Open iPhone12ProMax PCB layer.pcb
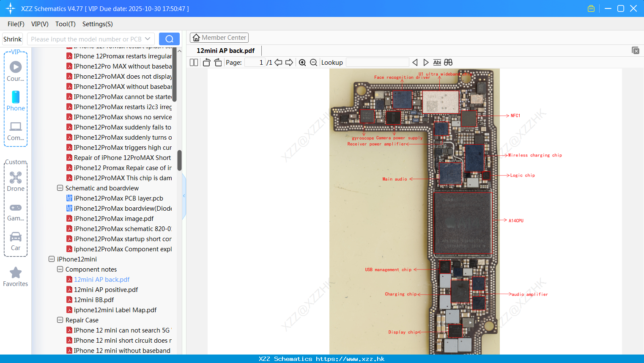 click(x=118, y=198)
